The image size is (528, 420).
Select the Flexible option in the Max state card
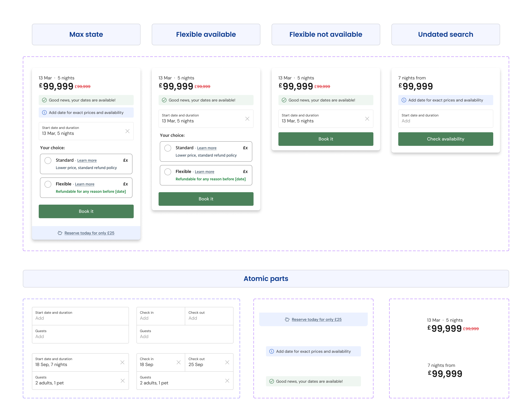48,184
